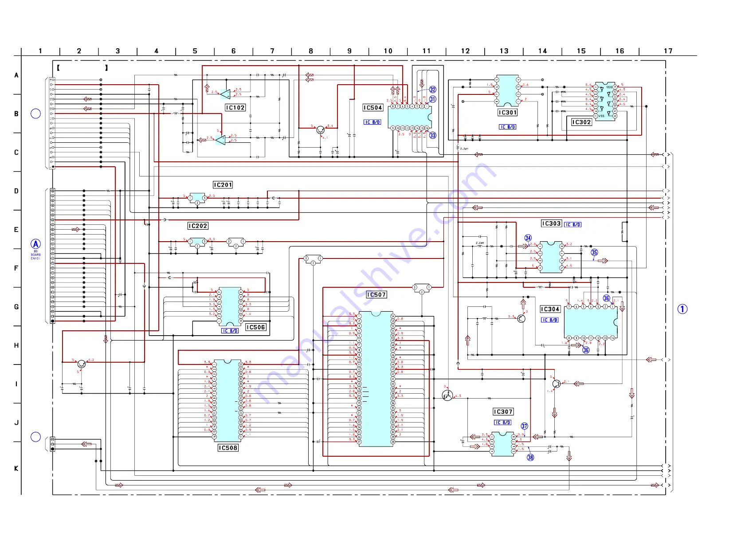Image resolution: width=745 pixels, height=560 pixels.
Task: Click the IC507 component label
Action: (x=376, y=295)
